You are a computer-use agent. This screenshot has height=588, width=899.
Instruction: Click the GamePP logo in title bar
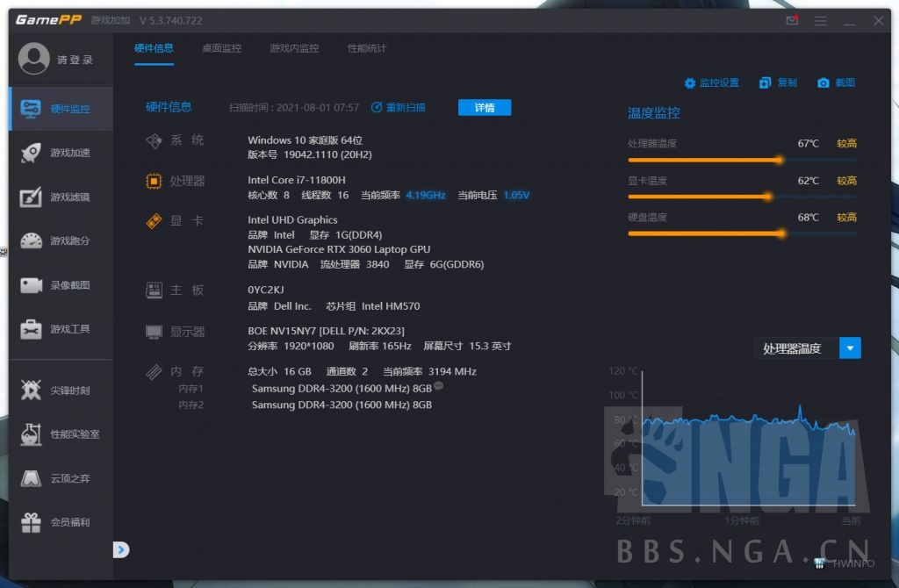[48, 20]
